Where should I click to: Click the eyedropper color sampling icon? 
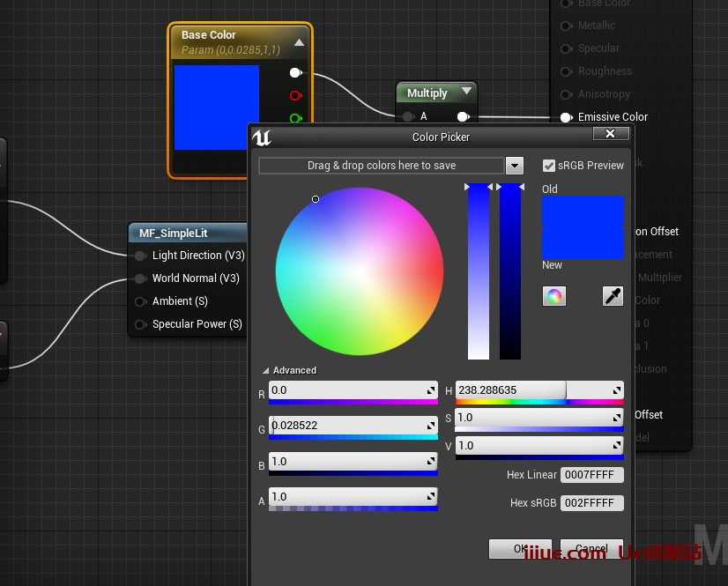pos(613,296)
